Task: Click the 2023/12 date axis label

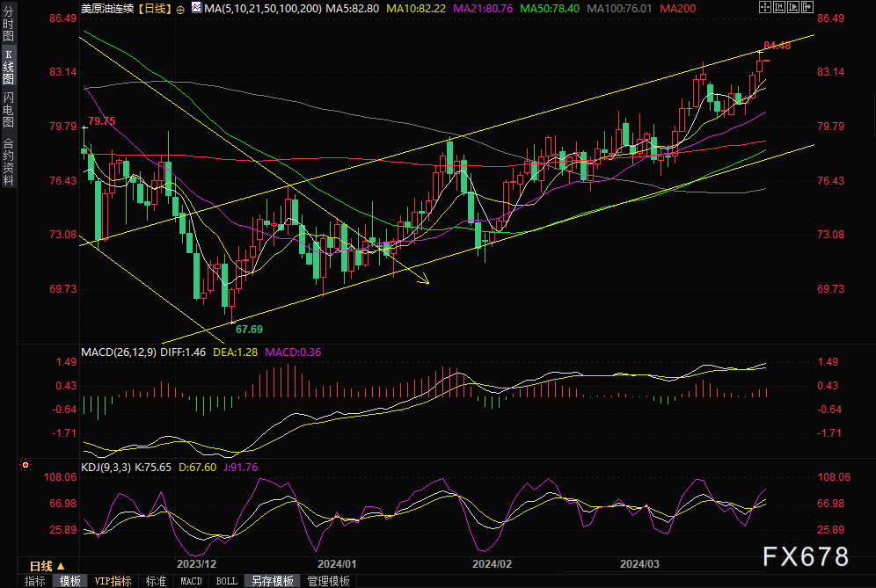Action: pyautogui.click(x=196, y=564)
